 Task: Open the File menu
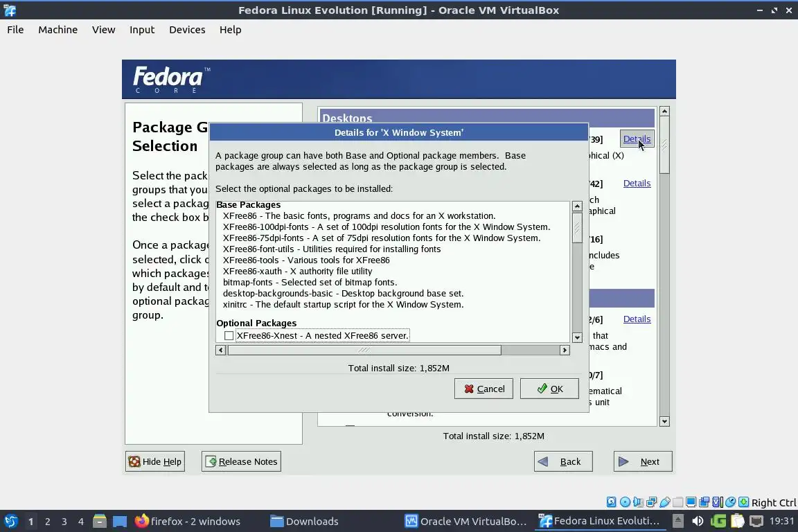pyautogui.click(x=15, y=30)
